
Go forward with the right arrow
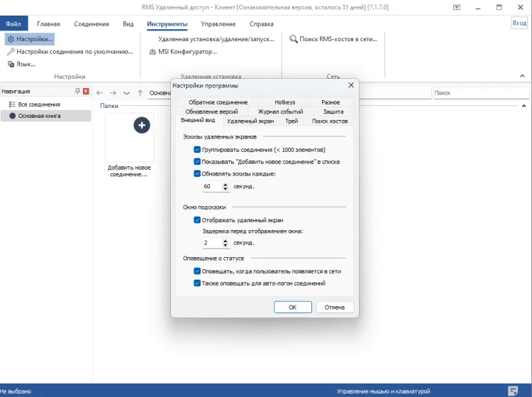[113, 93]
